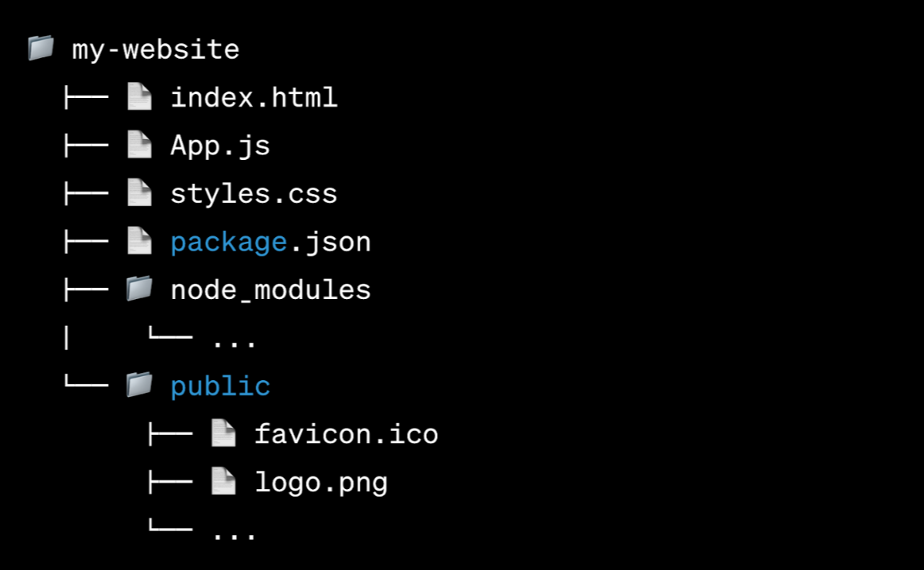Click the logo.png file icon
Screen dimensions: 924x570
pos(223,481)
